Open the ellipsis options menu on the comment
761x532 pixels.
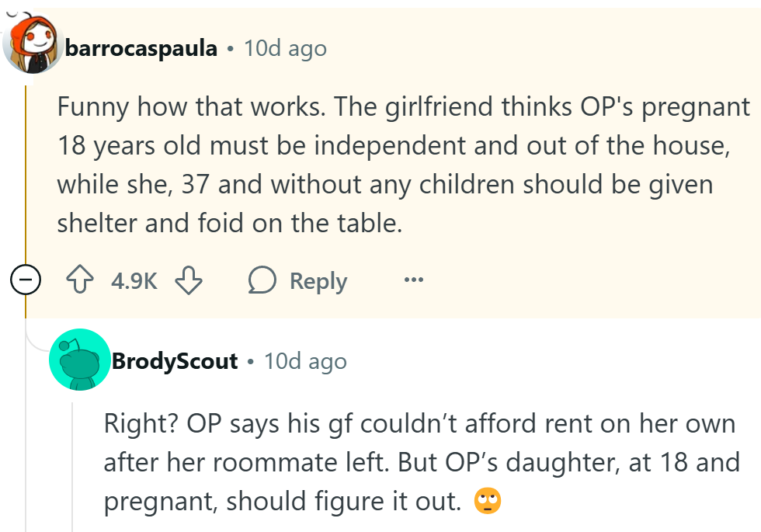point(414,281)
